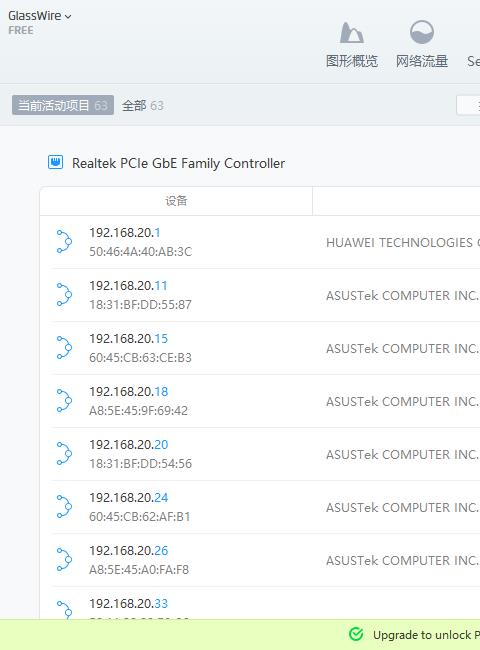Select IP address 192.168.20.26

pyautogui.click(x=128, y=551)
